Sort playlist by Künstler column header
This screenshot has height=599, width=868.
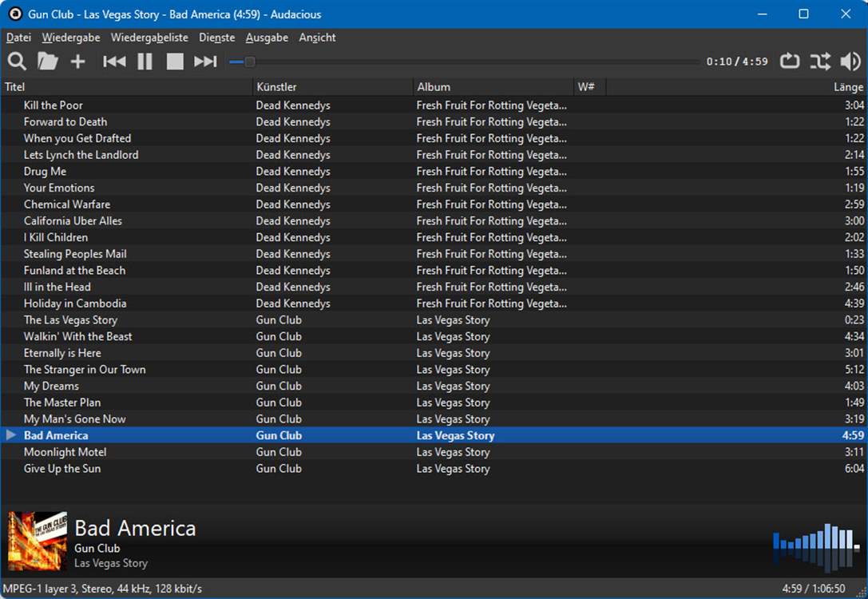333,87
